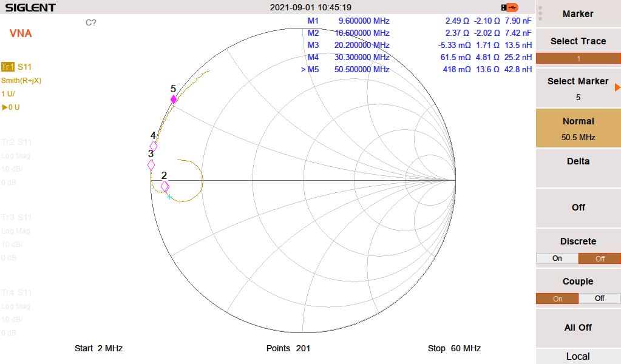
Task: Click the date and time display
Action: pyautogui.click(x=311, y=7)
